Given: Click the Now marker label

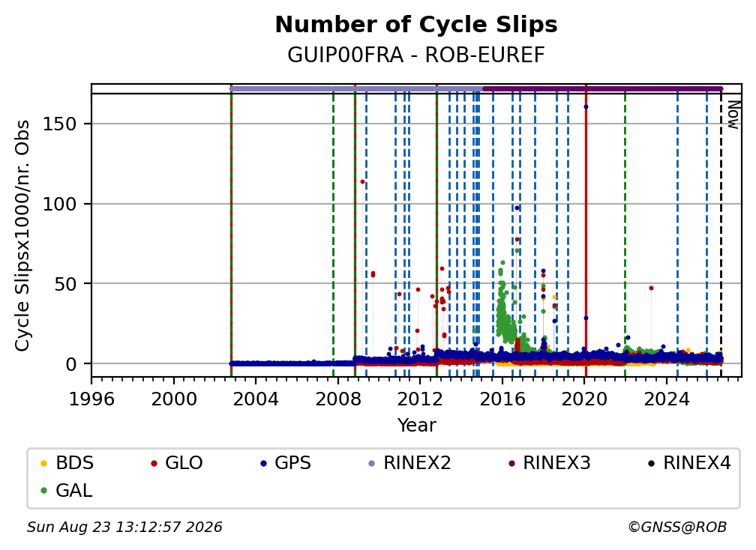Looking at the screenshot, I should pos(733,115).
